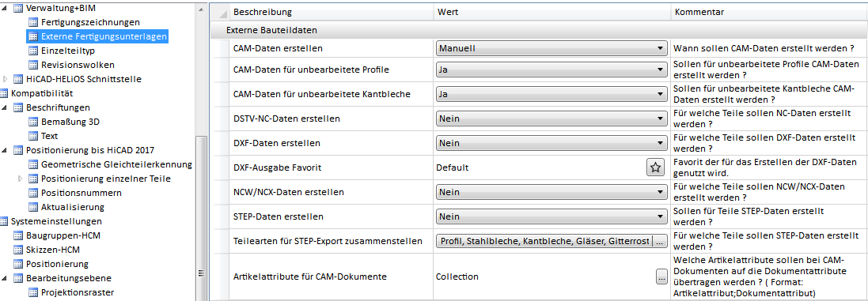The height and width of the screenshot is (301, 868).
Task: Click the grid icon beside Fertigungszeichnungen
Action: pyautogui.click(x=33, y=23)
